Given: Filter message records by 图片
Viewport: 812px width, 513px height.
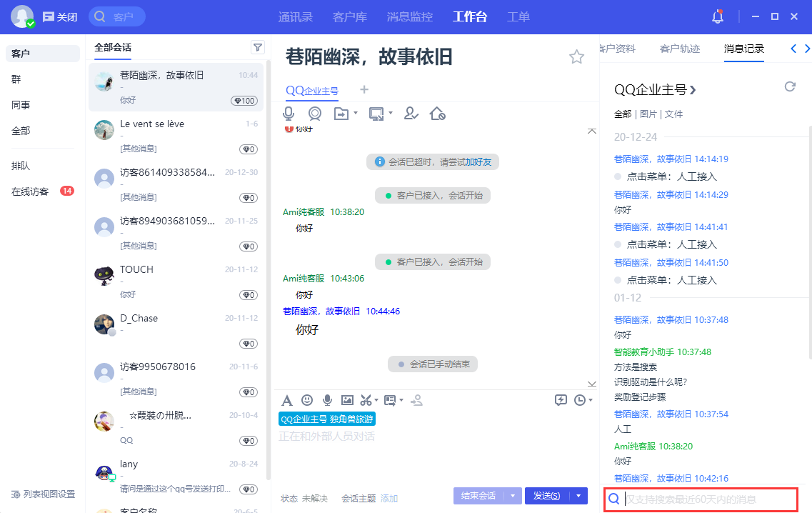Looking at the screenshot, I should [648, 114].
